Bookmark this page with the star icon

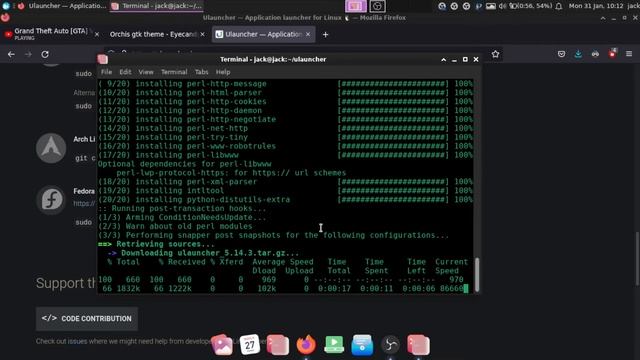coord(496,54)
